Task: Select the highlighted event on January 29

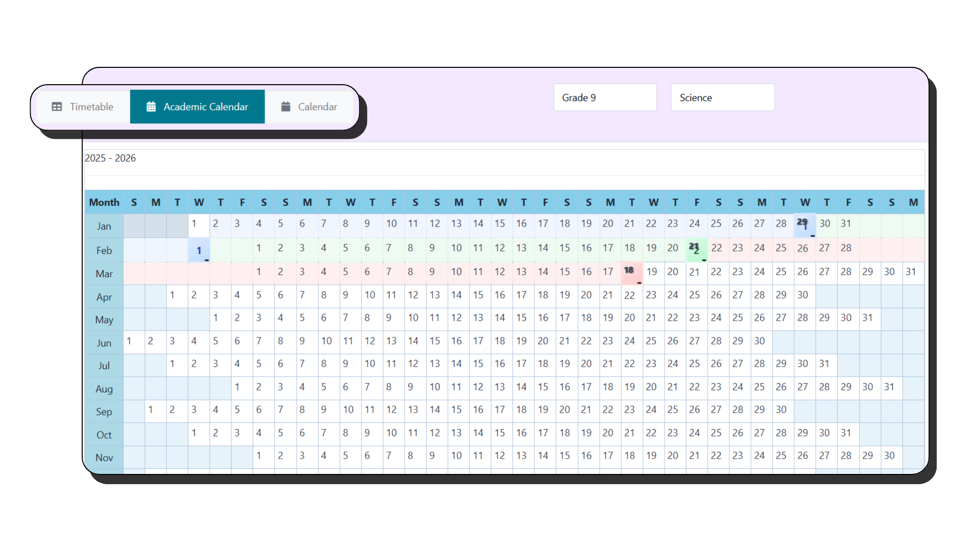Action: (804, 225)
